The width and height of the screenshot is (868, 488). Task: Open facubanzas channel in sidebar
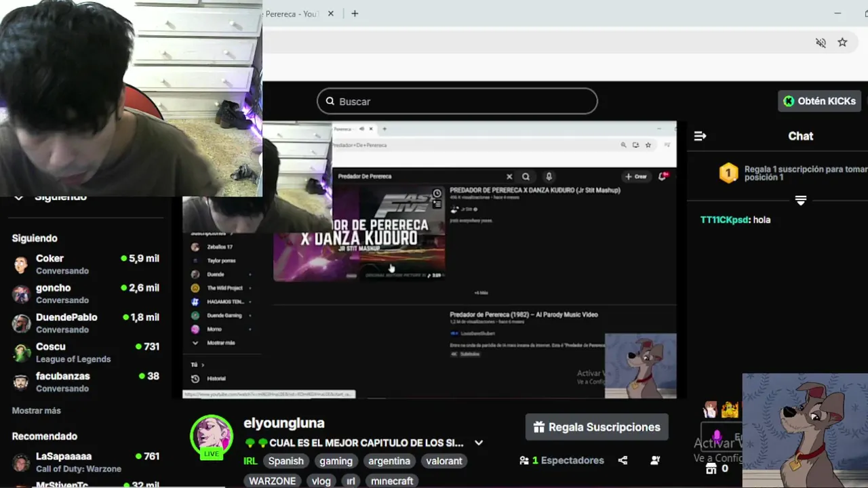tap(85, 382)
